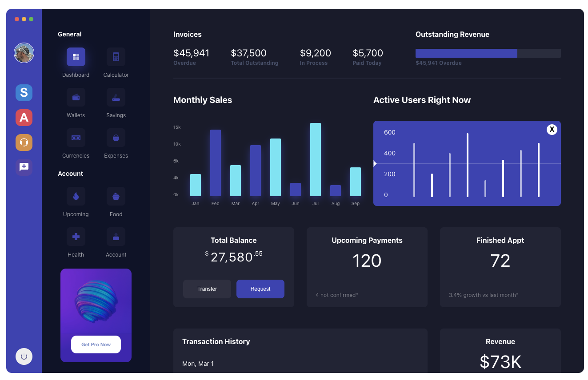Viewport: 588px width, 380px height.
Task: Click the Account icon under Account section
Action: pos(116,236)
